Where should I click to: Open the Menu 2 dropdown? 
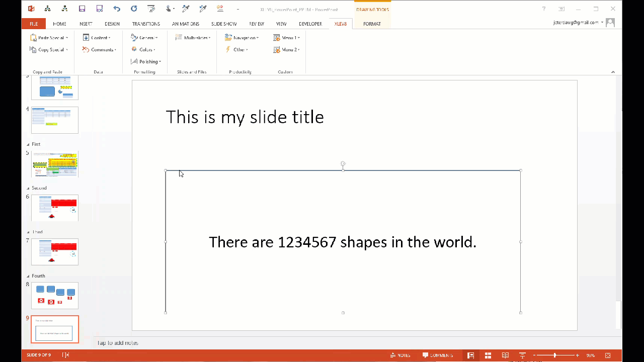[x=287, y=50]
